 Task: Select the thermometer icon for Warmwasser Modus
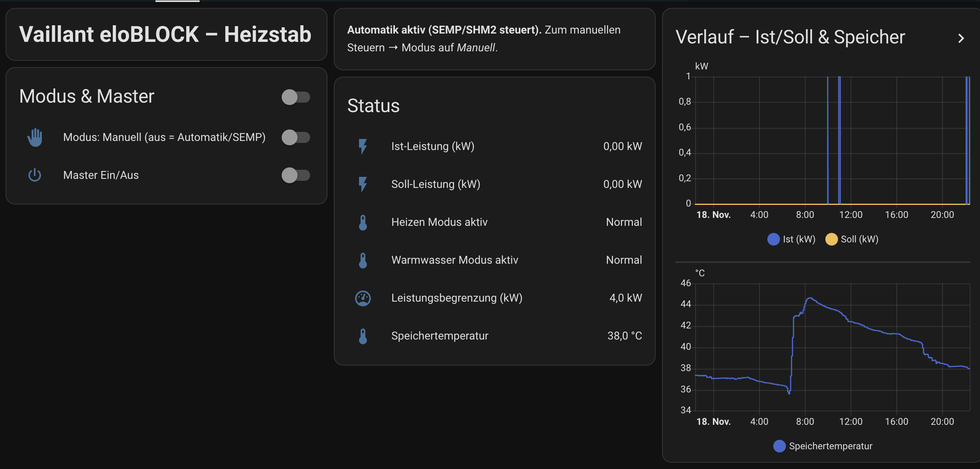(363, 260)
